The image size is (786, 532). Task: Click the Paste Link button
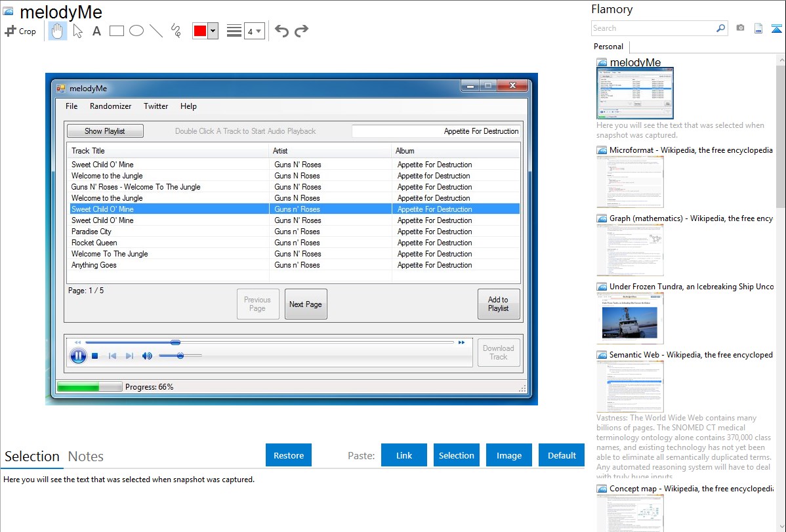click(x=404, y=455)
